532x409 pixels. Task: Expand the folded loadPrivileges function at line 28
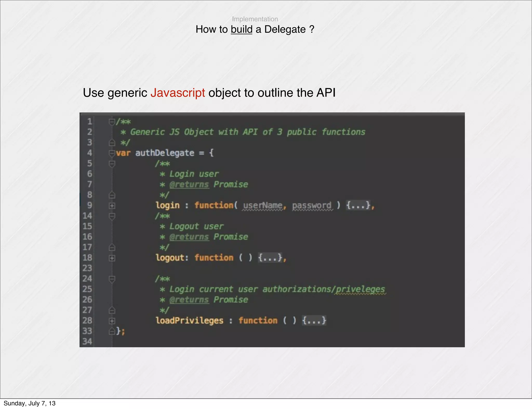[x=112, y=321]
